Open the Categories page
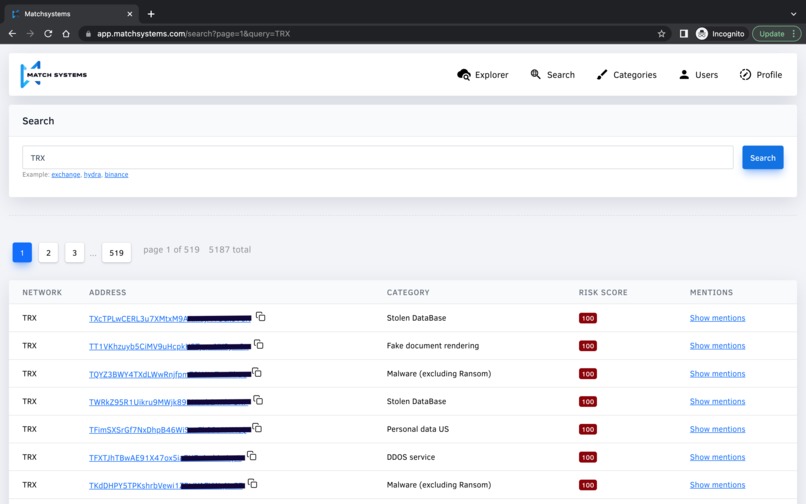 click(x=627, y=75)
